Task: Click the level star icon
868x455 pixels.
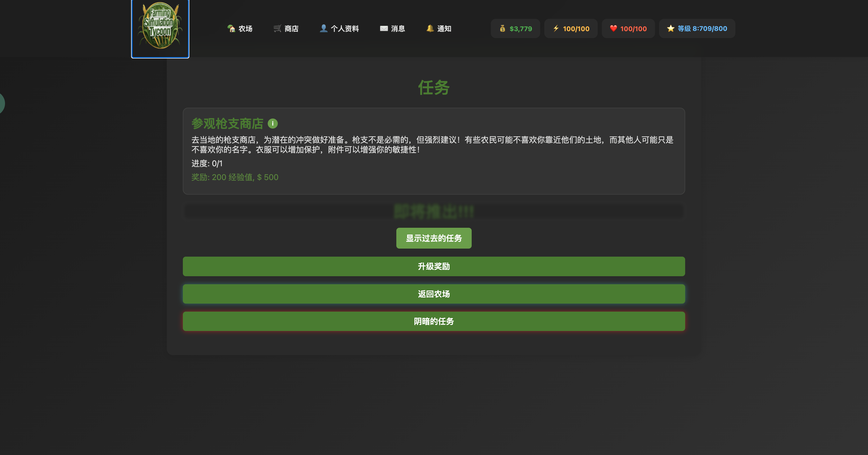Action: 671,29
